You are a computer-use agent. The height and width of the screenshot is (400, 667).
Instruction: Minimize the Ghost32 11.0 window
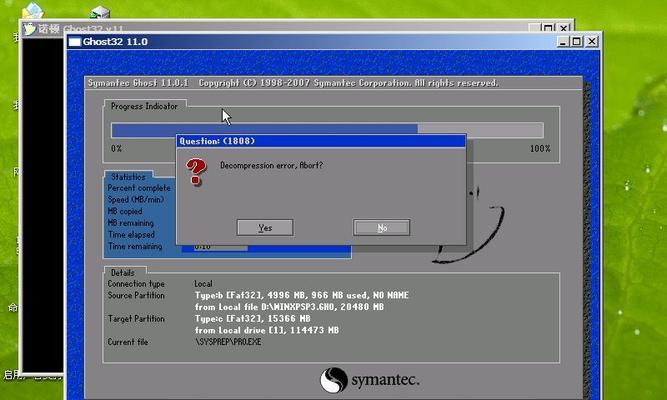pos(563,42)
